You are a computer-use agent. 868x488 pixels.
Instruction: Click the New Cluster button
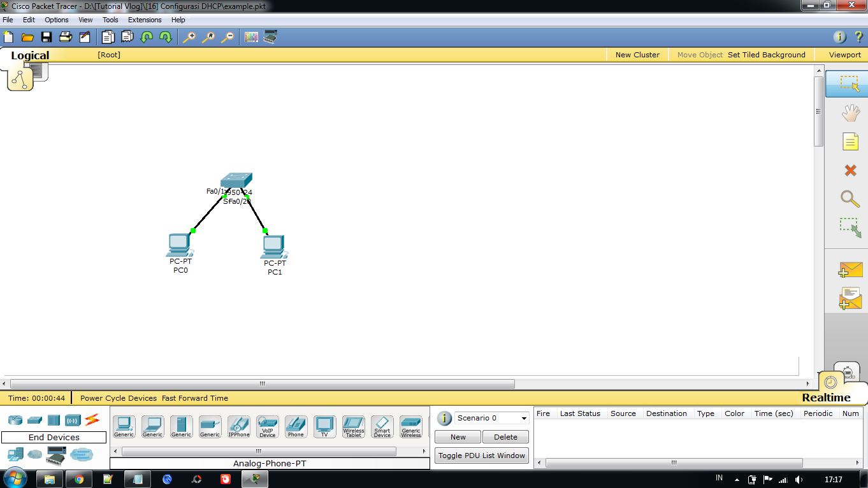(x=637, y=55)
